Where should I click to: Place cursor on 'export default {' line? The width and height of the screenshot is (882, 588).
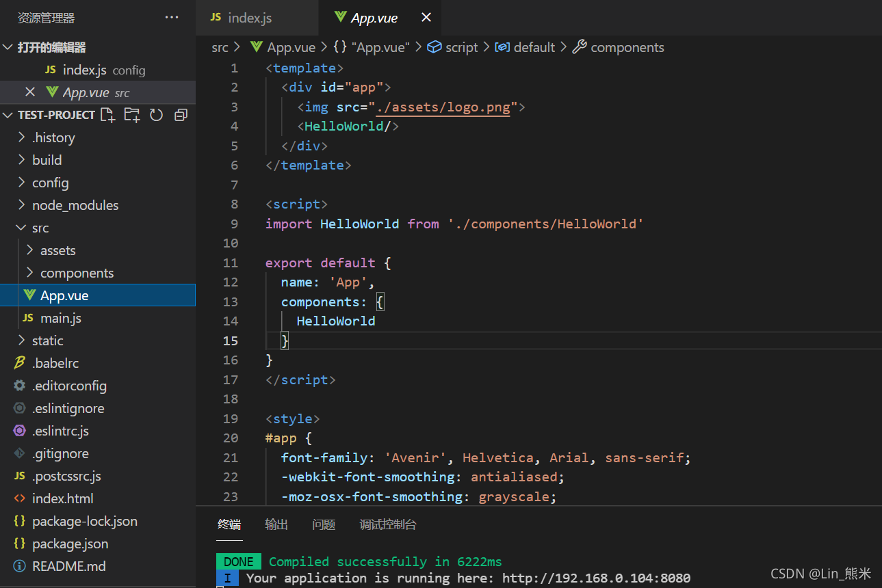pos(328,263)
